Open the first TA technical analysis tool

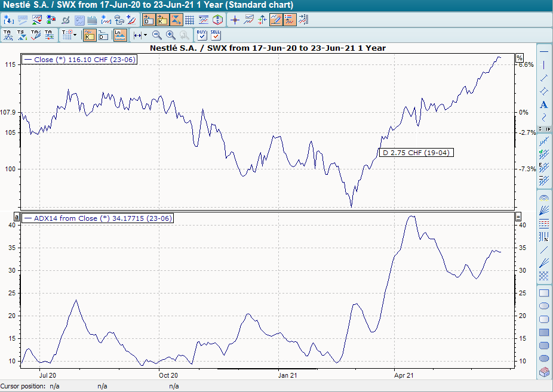9,35
